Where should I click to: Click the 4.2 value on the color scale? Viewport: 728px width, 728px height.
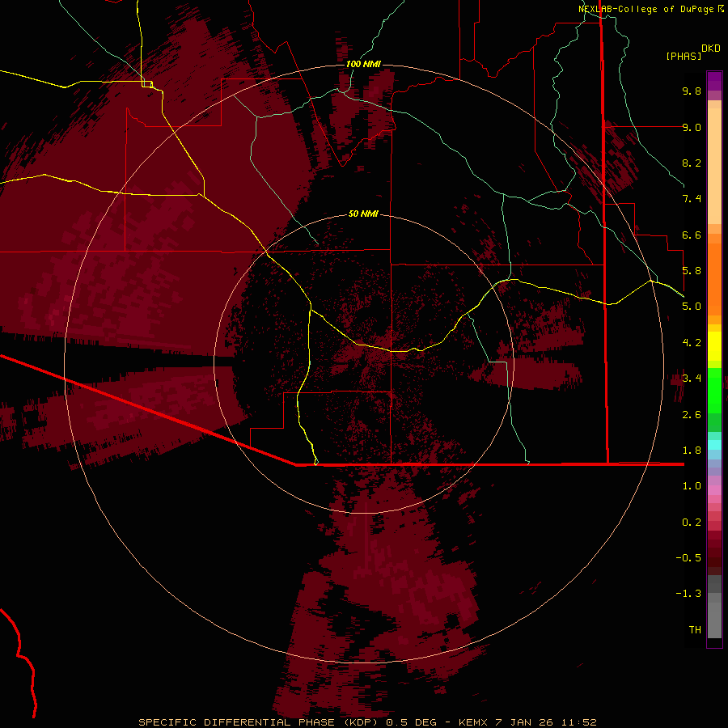(692, 343)
